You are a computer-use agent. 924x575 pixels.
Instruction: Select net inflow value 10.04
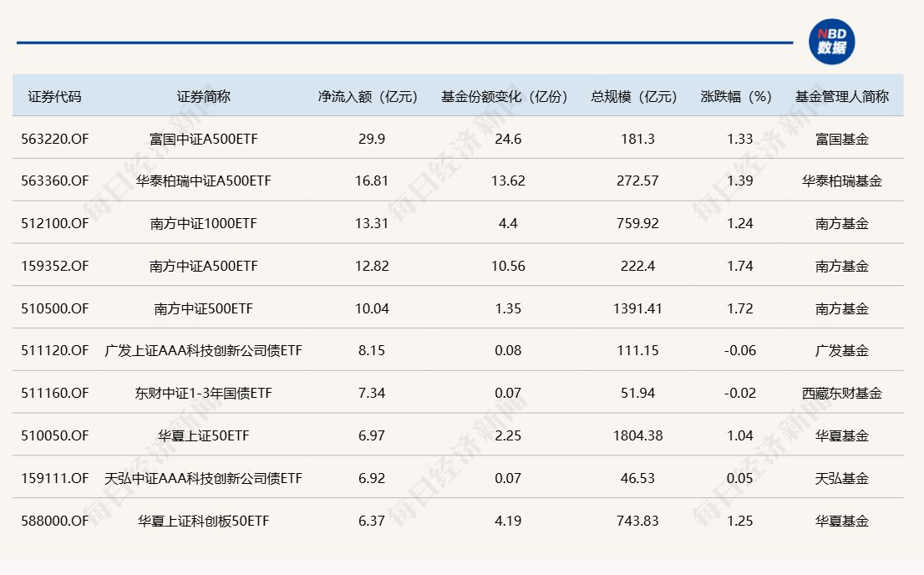click(x=372, y=308)
